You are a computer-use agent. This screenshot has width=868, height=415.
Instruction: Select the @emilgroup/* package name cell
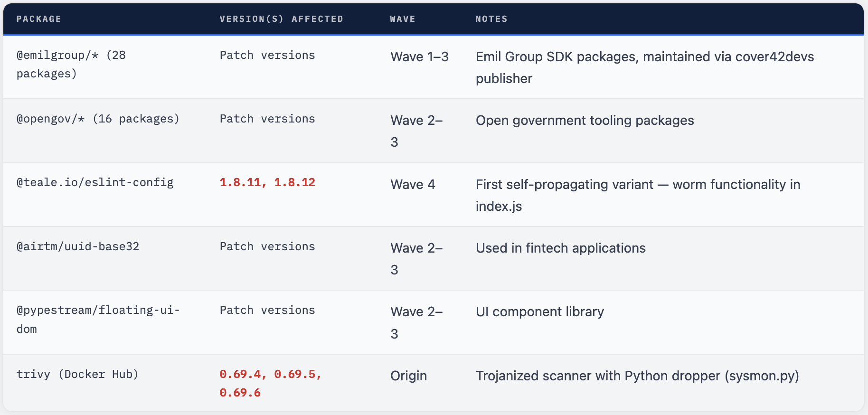(71, 64)
